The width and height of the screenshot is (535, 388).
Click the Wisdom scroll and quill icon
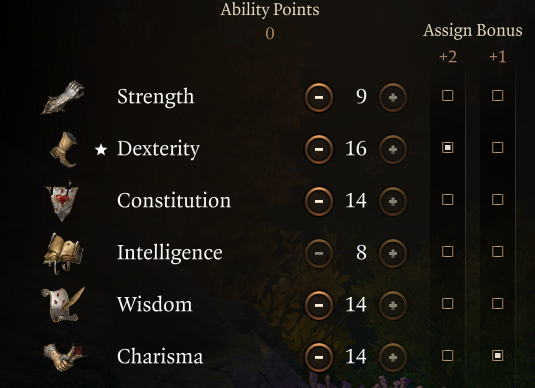coord(63,305)
